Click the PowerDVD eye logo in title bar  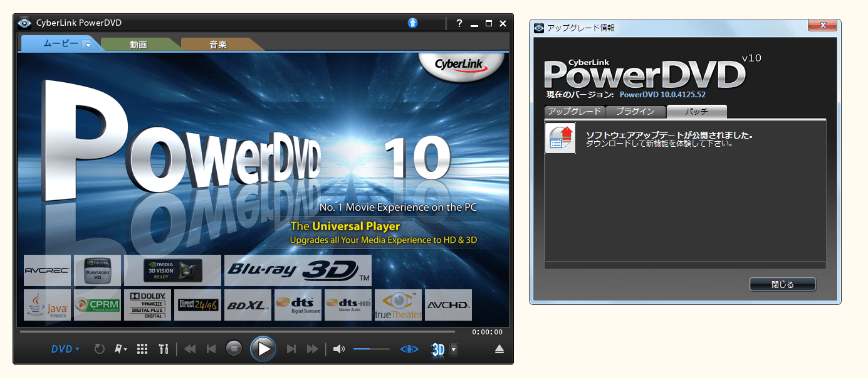[24, 23]
